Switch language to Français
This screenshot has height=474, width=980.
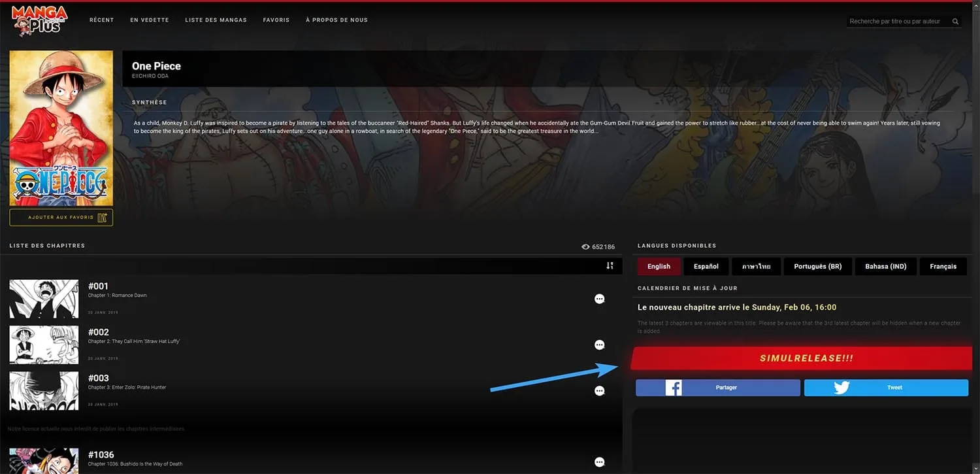943,266
